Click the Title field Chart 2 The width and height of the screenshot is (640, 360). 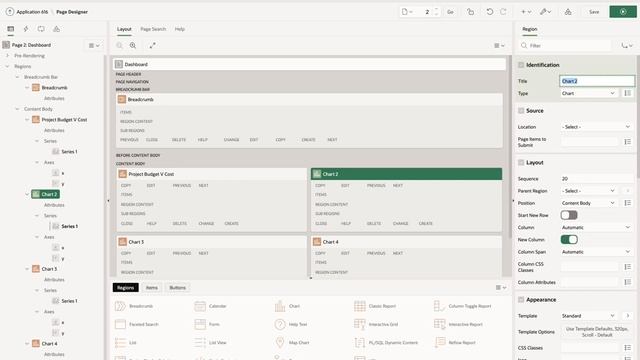pos(597,81)
